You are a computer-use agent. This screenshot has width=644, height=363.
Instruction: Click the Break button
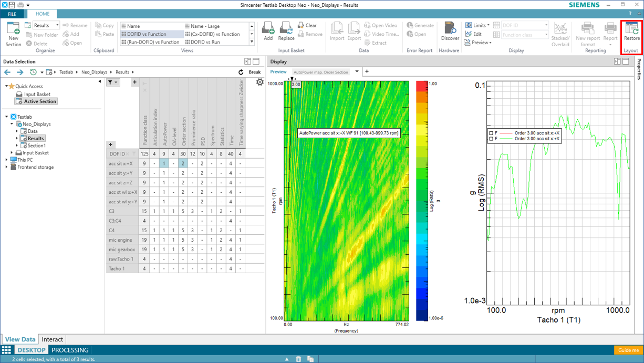click(x=254, y=72)
